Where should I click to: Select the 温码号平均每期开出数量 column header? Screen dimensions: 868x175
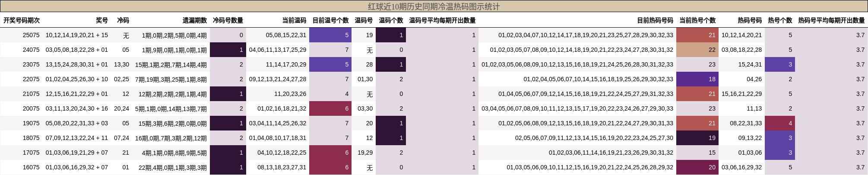click(442, 20)
